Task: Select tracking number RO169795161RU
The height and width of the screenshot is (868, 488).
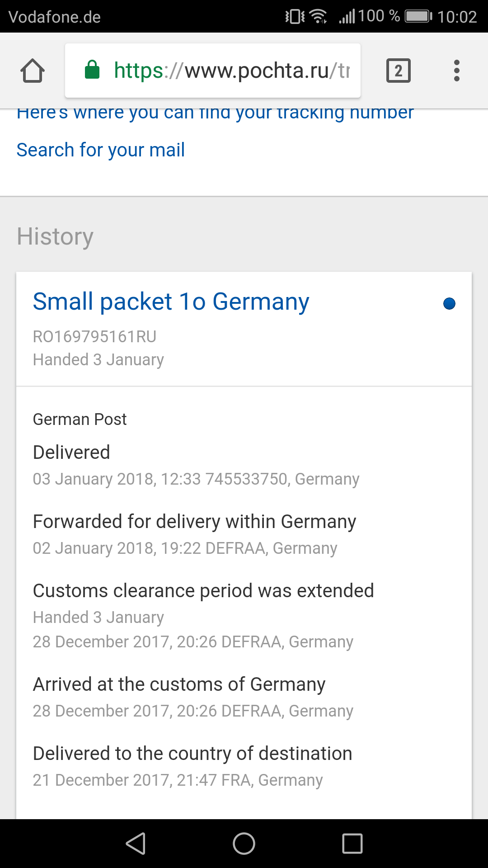Action: tap(94, 336)
